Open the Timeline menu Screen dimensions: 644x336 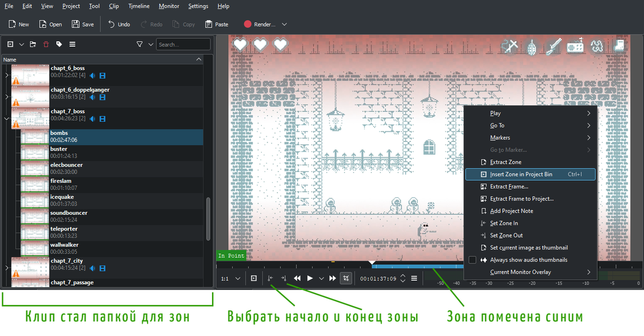tap(139, 6)
